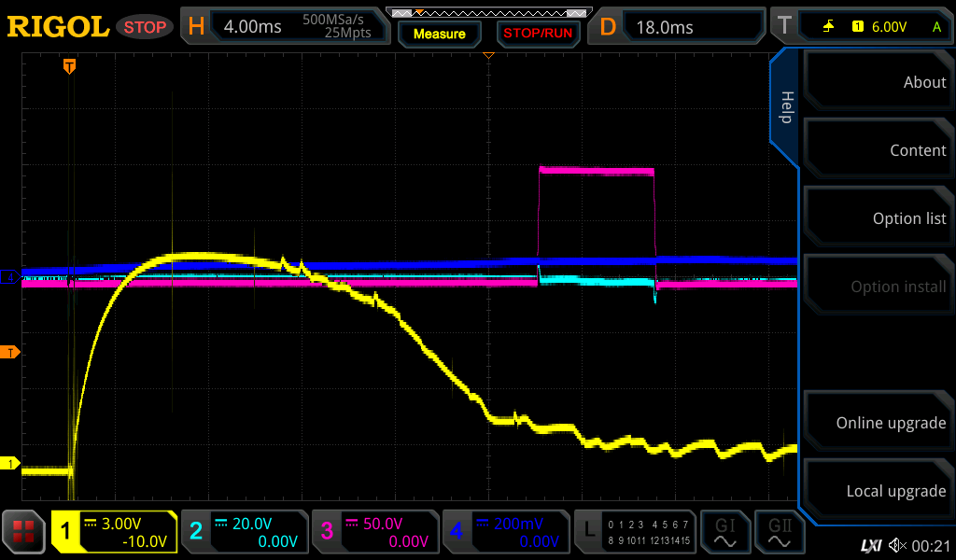The image size is (956, 560).
Task: Click the LXI network status icon
Action: [x=870, y=544]
